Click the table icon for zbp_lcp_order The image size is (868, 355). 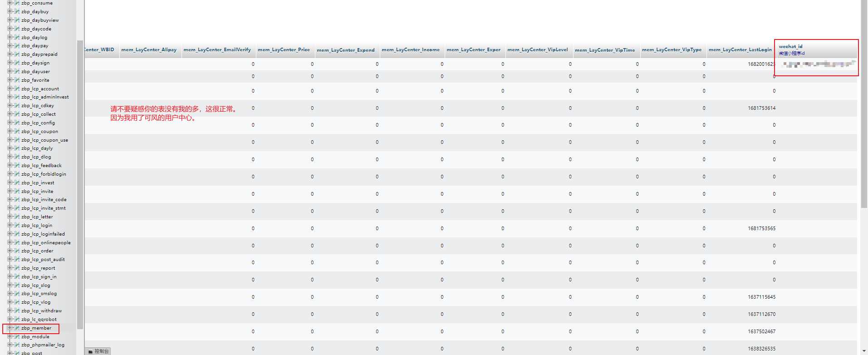click(17, 251)
